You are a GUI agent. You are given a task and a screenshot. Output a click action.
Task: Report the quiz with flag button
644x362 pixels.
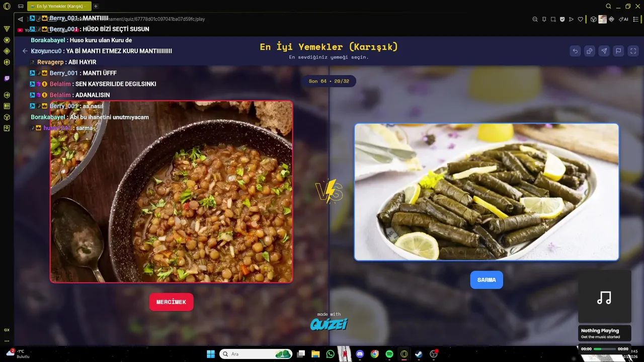[619, 51]
